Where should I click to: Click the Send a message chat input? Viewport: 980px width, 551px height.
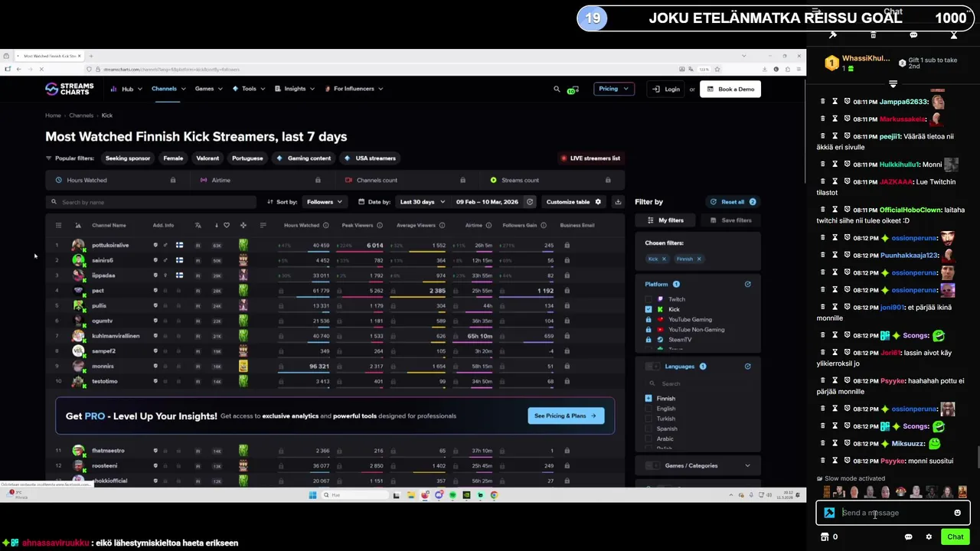click(892, 513)
